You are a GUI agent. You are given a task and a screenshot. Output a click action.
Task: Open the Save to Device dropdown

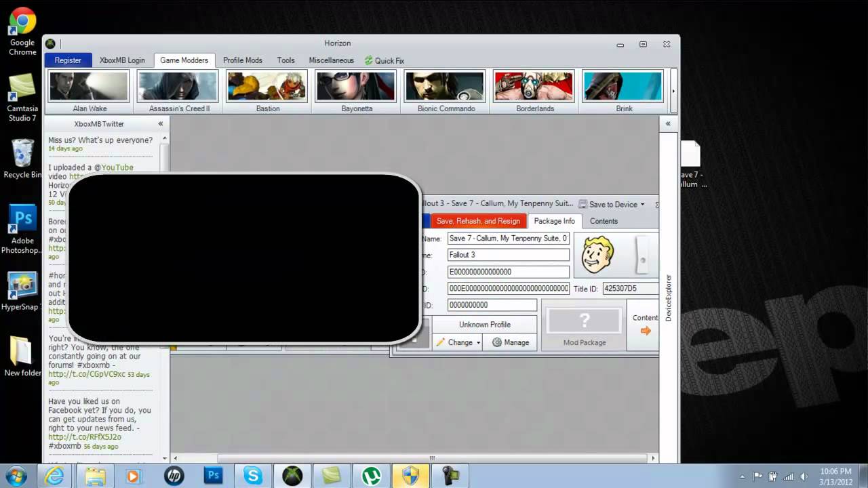pyautogui.click(x=612, y=204)
